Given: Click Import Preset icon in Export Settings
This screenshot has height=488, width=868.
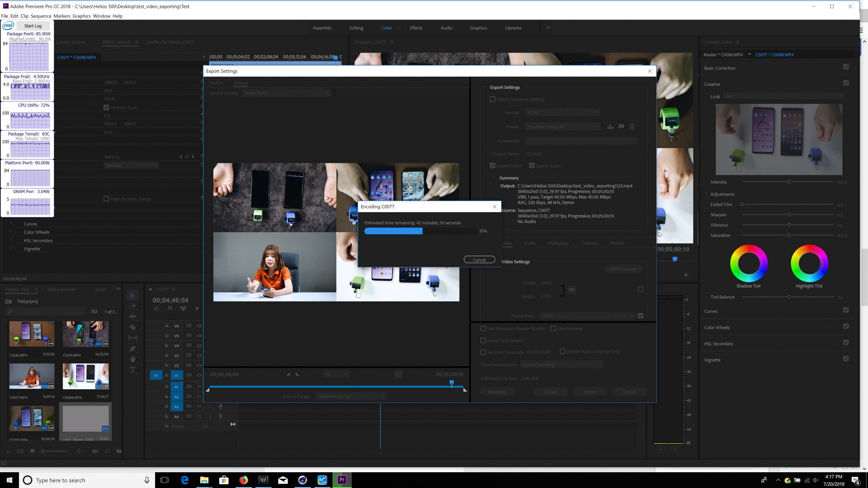Looking at the screenshot, I should click(621, 127).
